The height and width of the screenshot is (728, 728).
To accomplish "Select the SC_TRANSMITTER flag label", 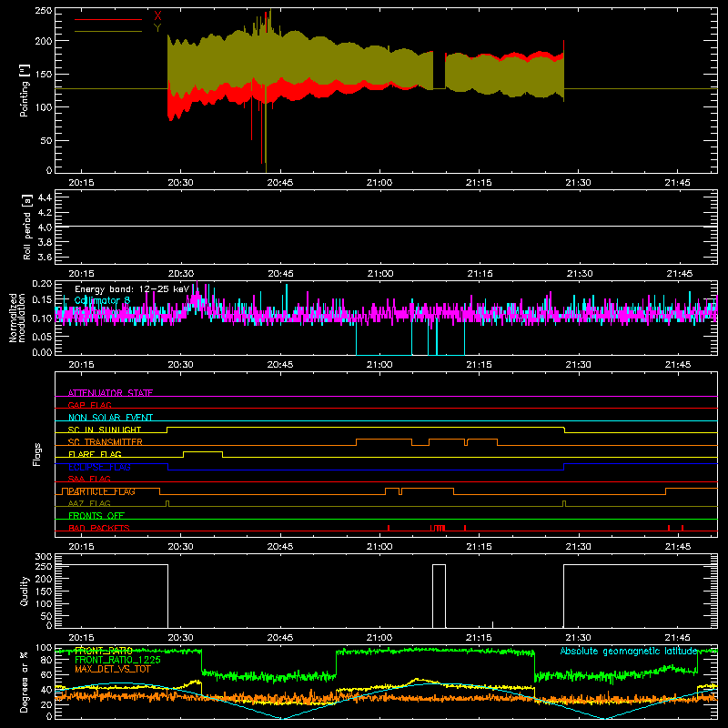I will [105, 442].
